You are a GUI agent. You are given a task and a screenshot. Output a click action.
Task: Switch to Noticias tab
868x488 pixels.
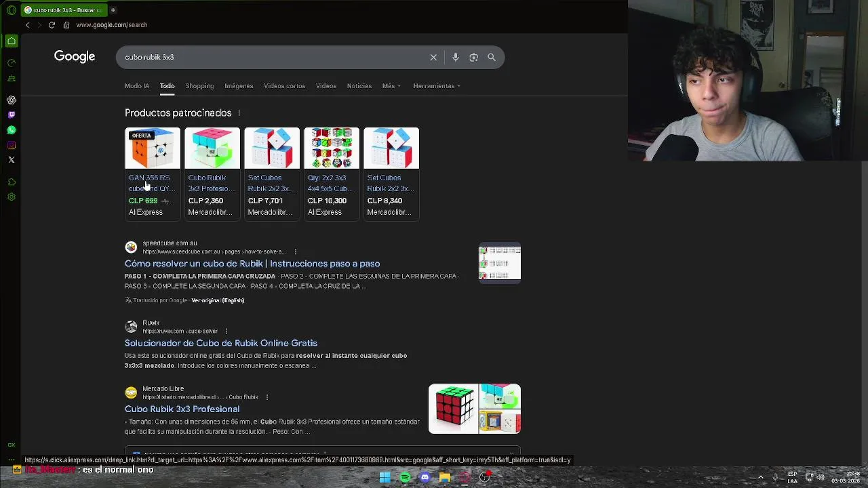point(359,86)
